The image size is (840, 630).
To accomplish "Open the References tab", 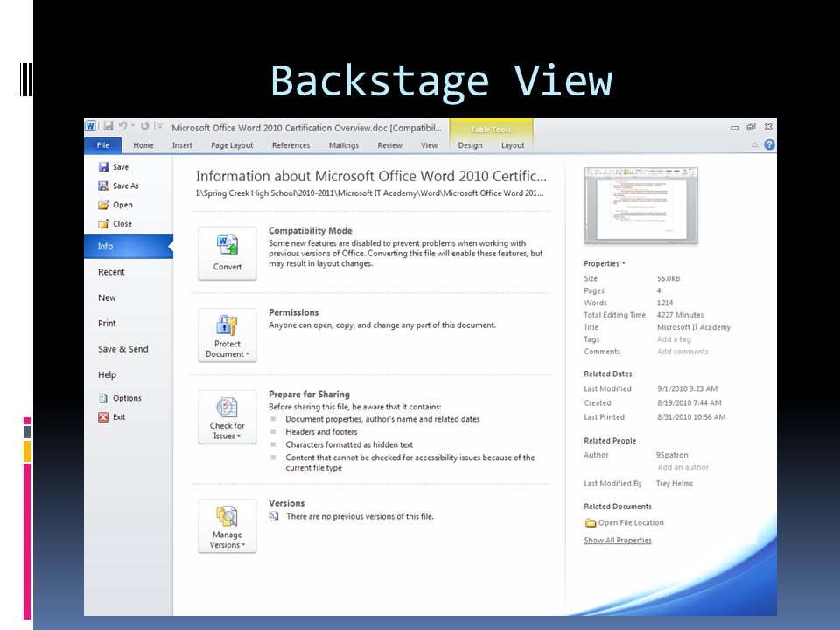I will coord(290,145).
